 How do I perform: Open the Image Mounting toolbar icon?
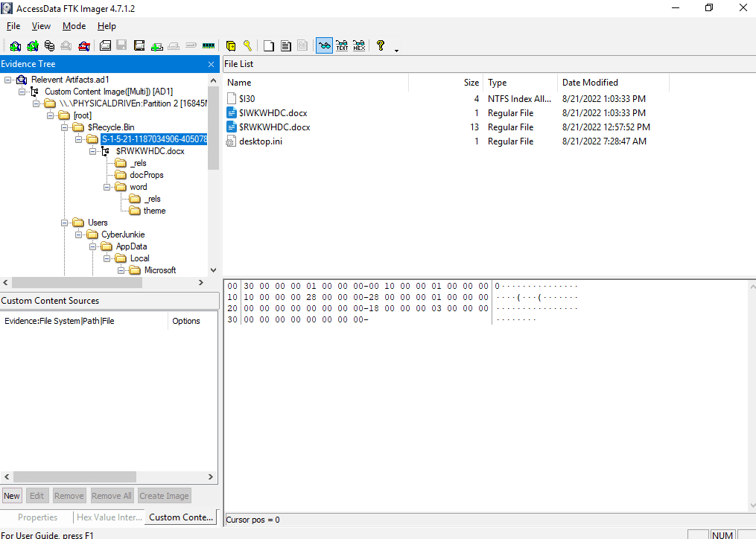pos(49,46)
